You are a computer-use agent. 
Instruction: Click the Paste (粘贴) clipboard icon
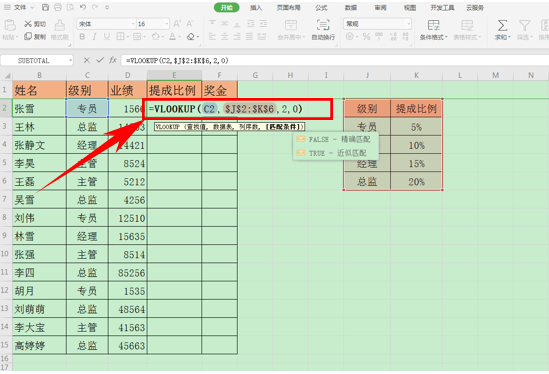pos(10,26)
